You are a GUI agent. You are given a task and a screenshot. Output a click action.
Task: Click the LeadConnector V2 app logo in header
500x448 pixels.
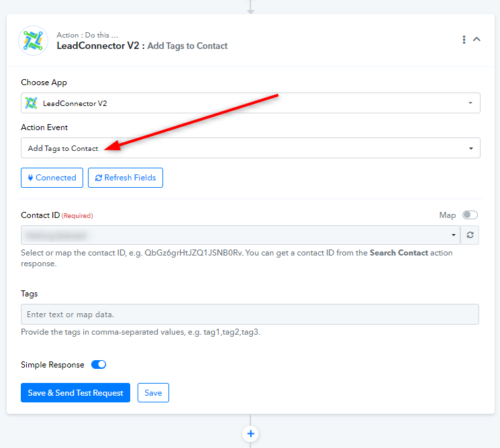click(33, 40)
